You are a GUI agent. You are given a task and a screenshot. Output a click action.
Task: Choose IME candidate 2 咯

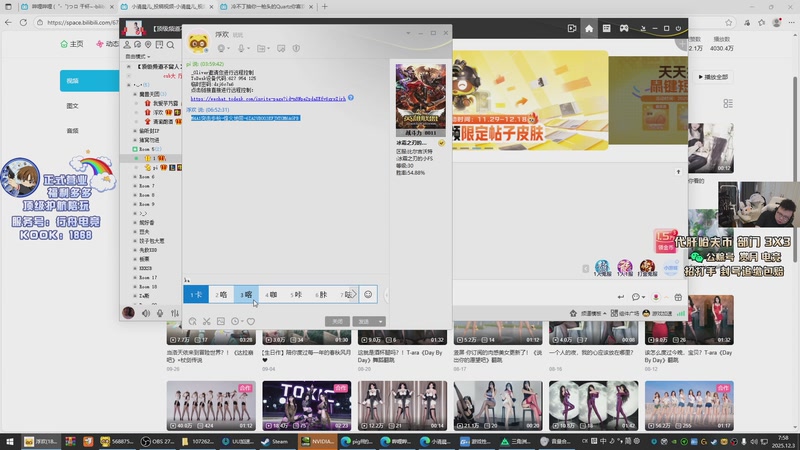point(221,294)
